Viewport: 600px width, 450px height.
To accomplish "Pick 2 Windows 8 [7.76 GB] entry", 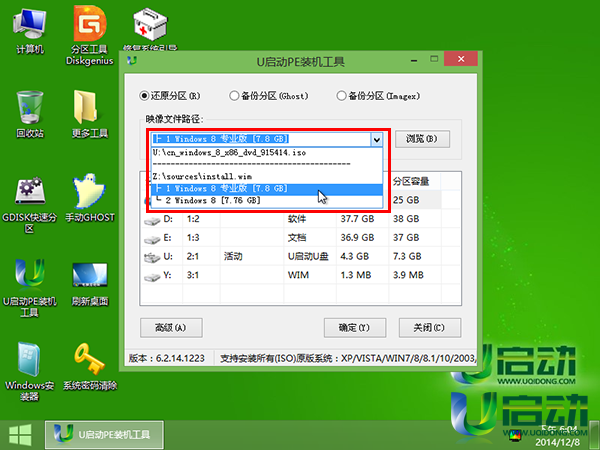I will [x=267, y=201].
